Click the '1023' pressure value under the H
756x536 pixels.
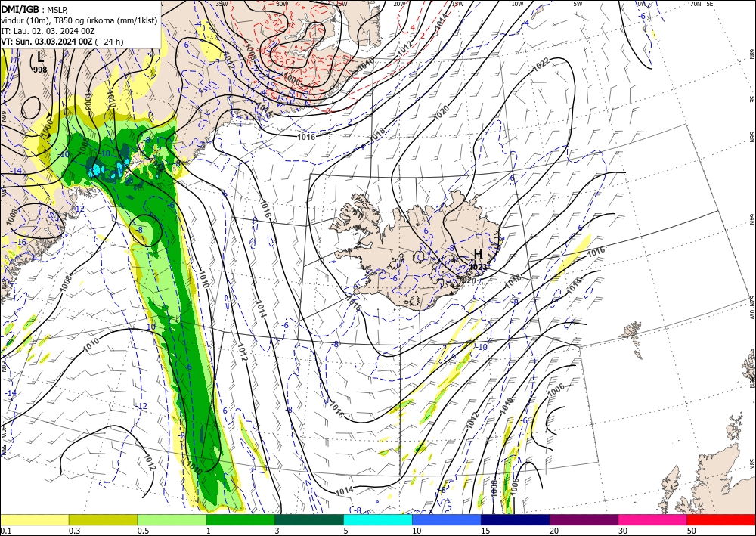[x=477, y=267]
